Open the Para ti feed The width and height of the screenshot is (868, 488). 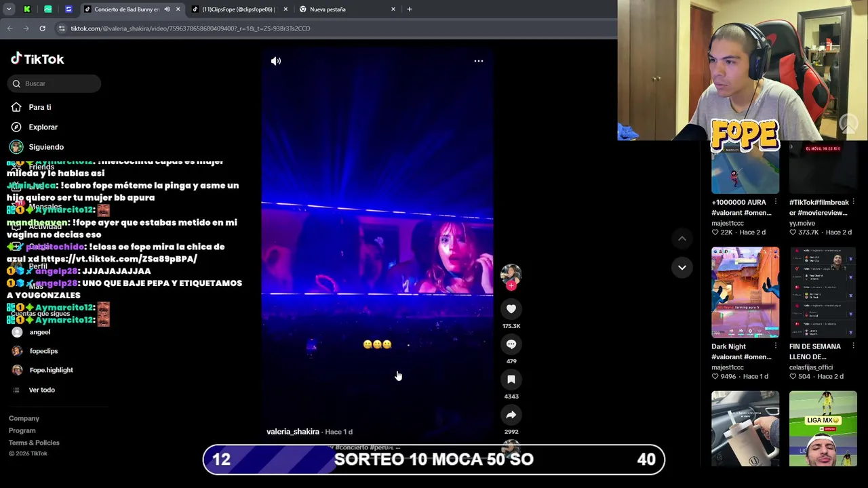[40, 107]
